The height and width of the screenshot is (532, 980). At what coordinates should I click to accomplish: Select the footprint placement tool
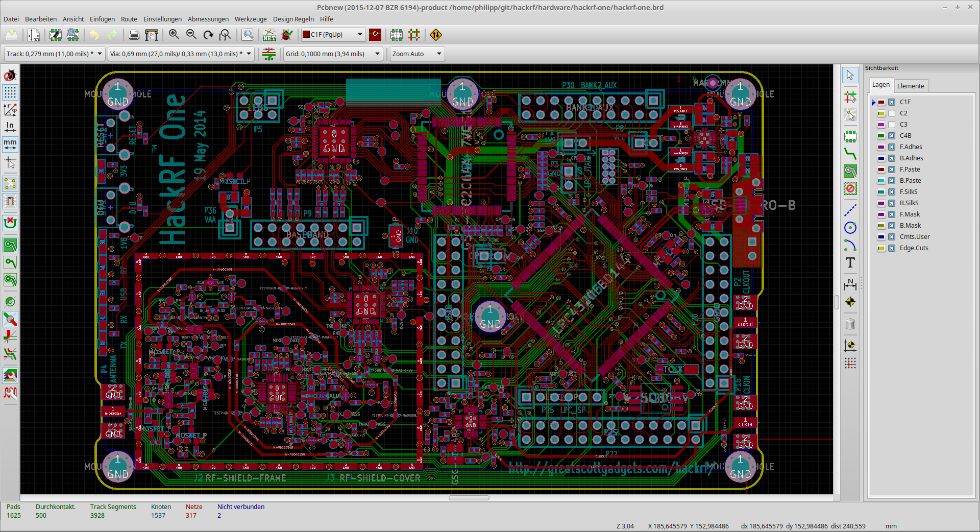click(x=850, y=136)
